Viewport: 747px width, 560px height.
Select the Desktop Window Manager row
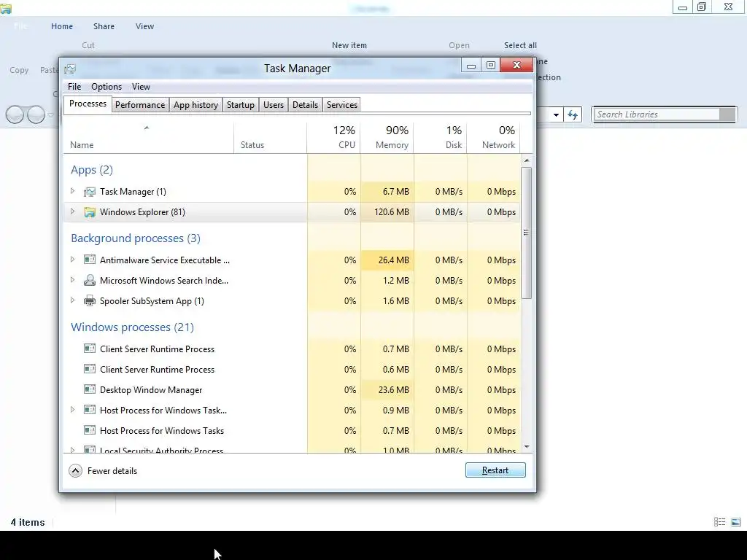(x=292, y=389)
